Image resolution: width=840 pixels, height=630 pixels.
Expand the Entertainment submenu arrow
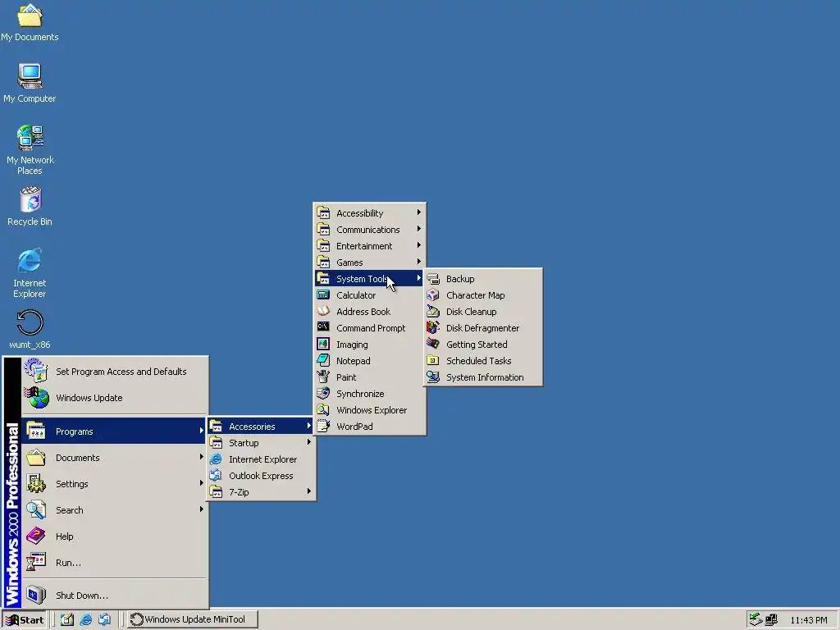click(419, 245)
